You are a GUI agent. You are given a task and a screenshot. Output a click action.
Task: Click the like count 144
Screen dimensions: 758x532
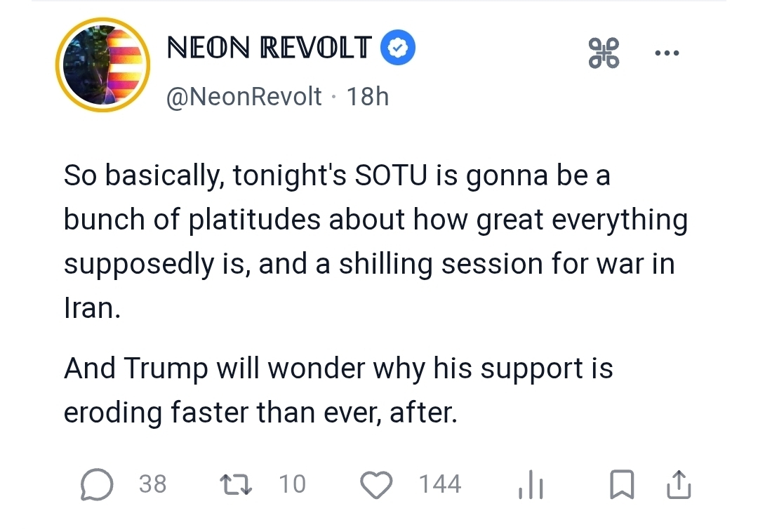point(440,484)
